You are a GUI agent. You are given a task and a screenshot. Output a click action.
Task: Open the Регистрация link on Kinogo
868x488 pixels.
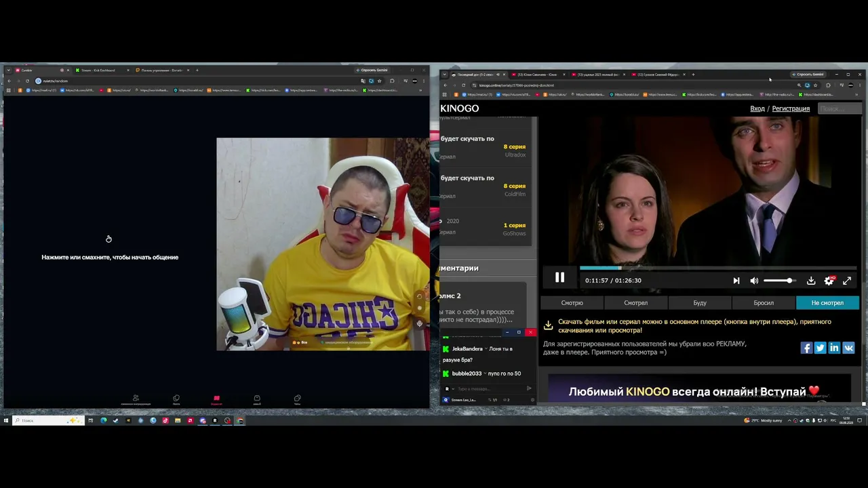click(x=791, y=108)
